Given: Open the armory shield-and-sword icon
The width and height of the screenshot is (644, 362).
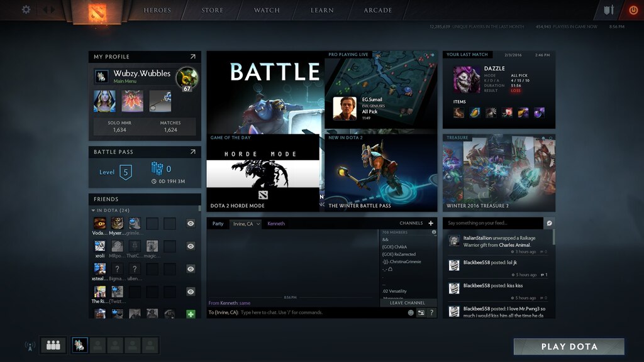Looking at the screenshot, I should pyautogui.click(x=609, y=10).
